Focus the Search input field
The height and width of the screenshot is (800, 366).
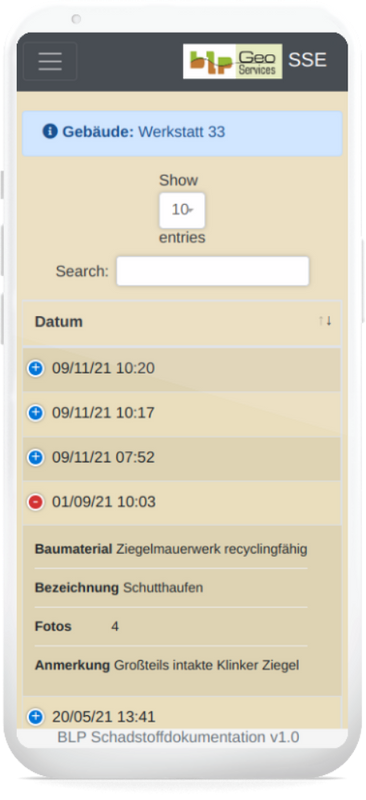213,271
